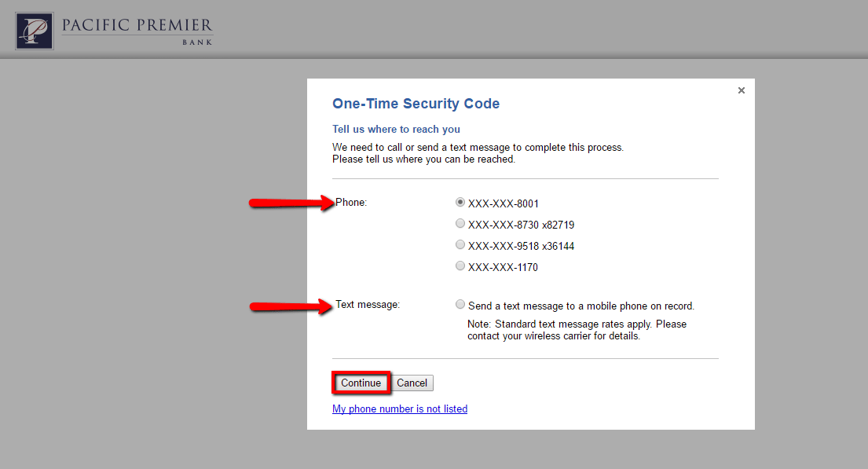The height and width of the screenshot is (469, 868).
Task: Select the XXX-XXX-1170 phone option
Action: point(460,266)
